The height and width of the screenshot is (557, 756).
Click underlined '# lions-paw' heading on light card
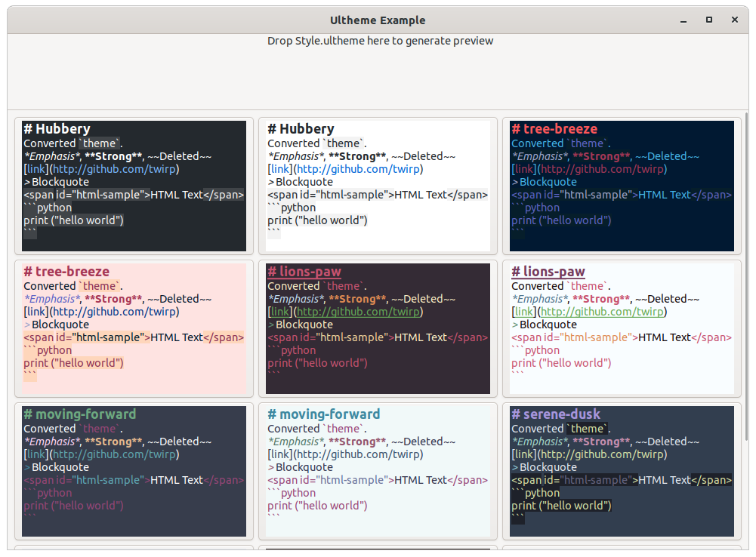[x=548, y=272]
